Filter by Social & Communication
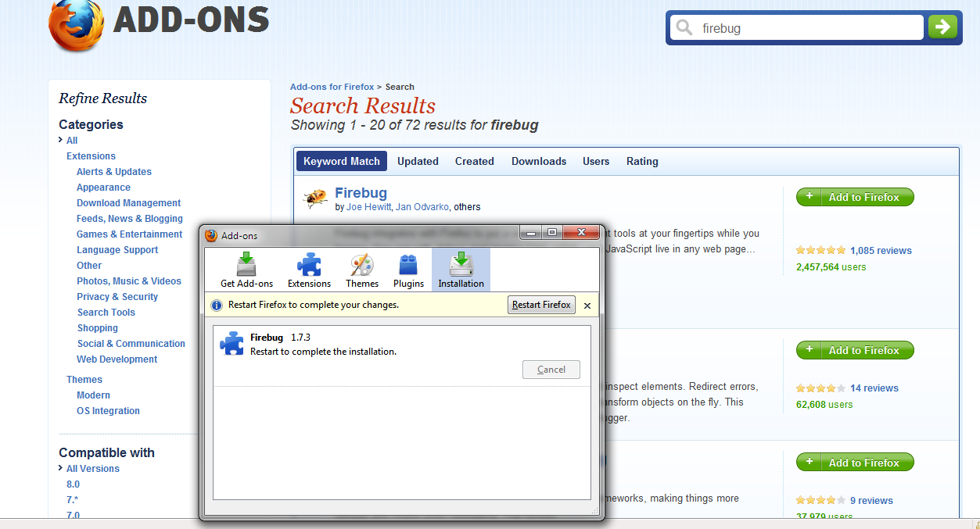This screenshot has height=529, width=980. point(131,344)
